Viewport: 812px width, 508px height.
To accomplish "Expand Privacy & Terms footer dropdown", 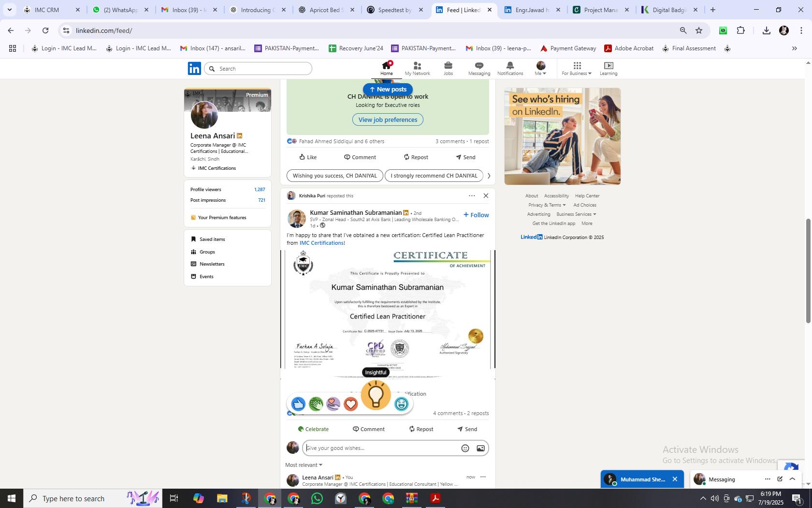I will [547, 205].
